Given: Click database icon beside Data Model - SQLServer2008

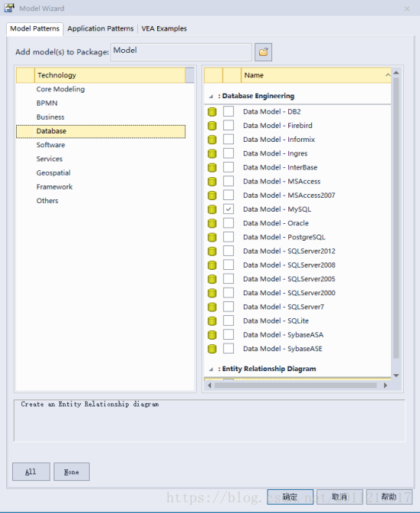Looking at the screenshot, I should pyautogui.click(x=212, y=265).
